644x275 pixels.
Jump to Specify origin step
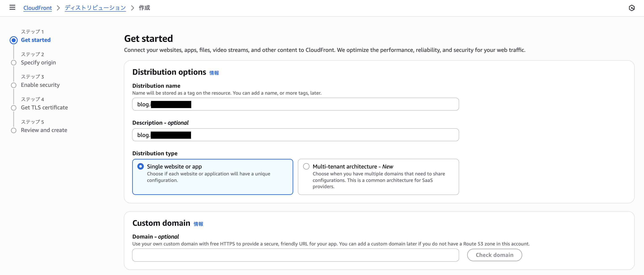[x=38, y=62]
